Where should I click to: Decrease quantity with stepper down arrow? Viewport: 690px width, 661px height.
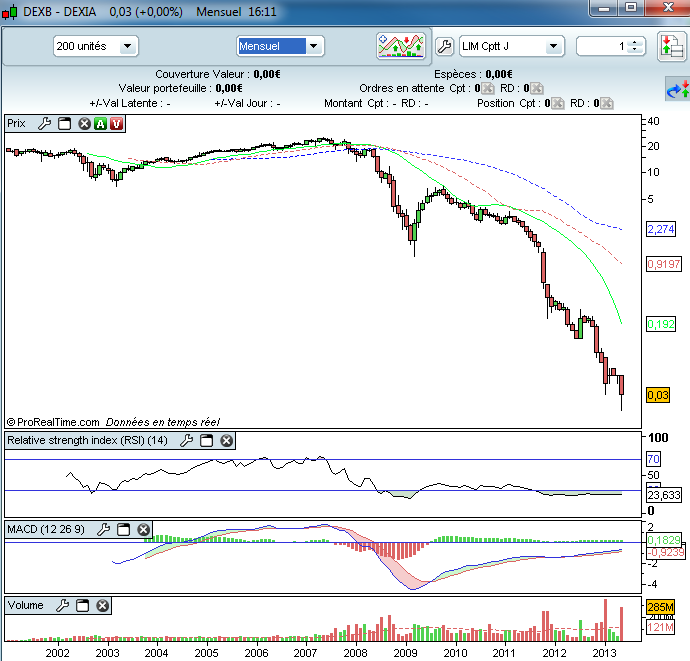635,50
